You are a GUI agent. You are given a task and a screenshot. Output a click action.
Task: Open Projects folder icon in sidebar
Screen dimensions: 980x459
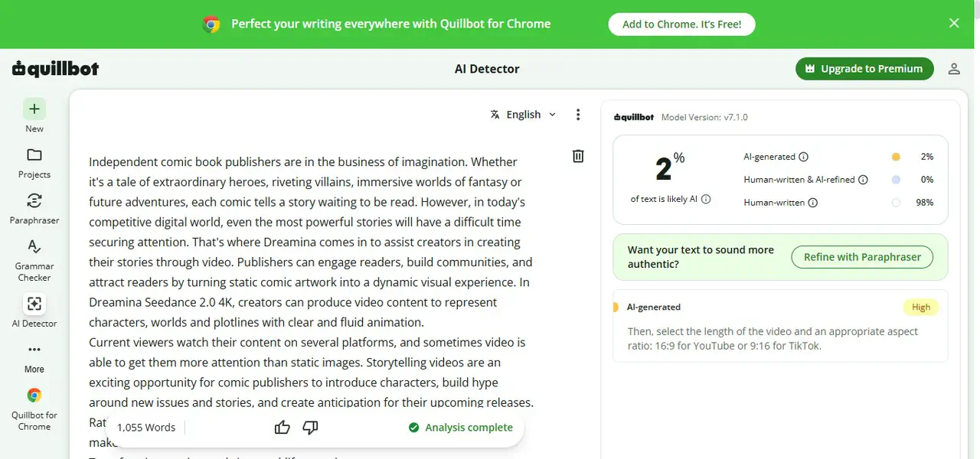tap(34, 155)
